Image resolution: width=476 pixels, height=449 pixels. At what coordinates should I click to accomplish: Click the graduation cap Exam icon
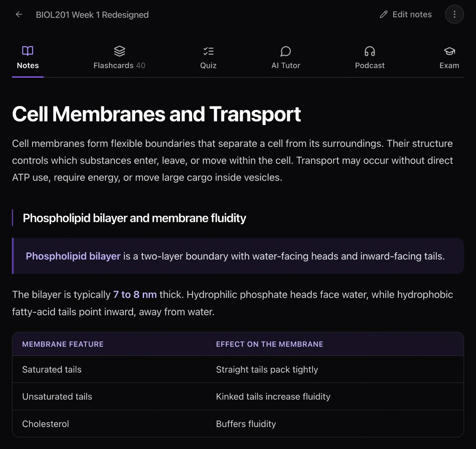pyautogui.click(x=449, y=51)
